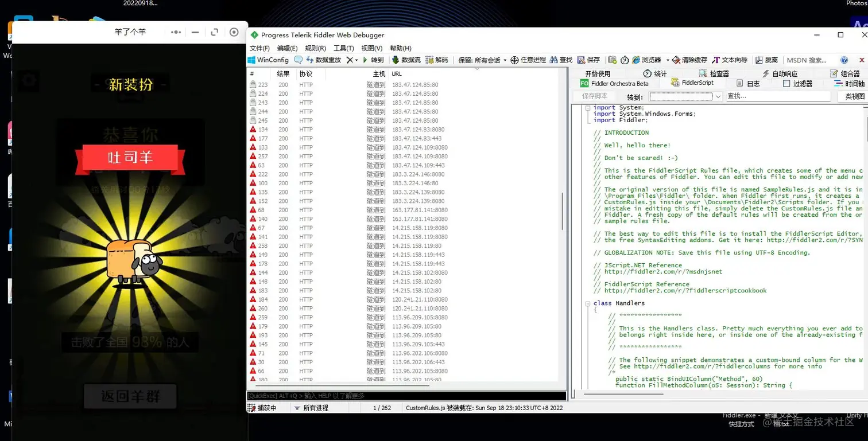
Task: Toggle 解码 decode button in toolbar
Action: tap(437, 60)
